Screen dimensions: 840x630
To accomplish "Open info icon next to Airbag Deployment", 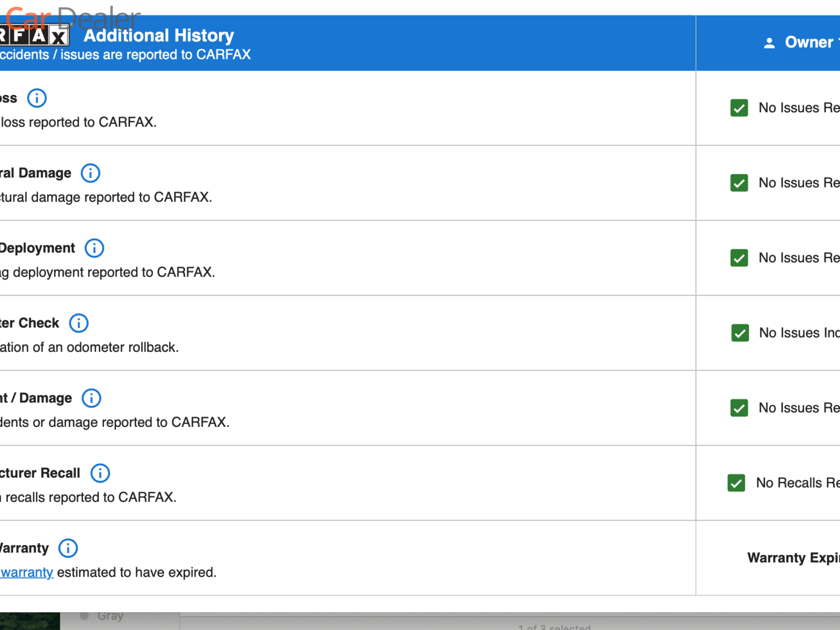I will tap(94, 248).
